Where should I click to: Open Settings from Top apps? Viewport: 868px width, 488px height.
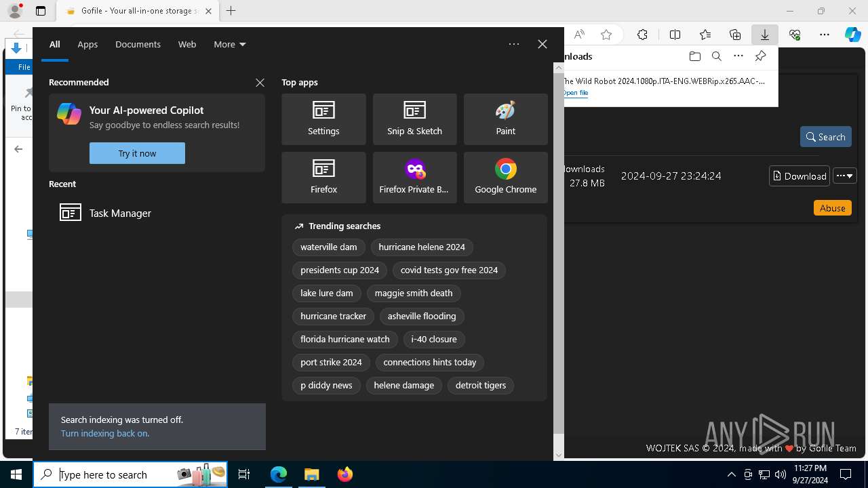point(323,119)
